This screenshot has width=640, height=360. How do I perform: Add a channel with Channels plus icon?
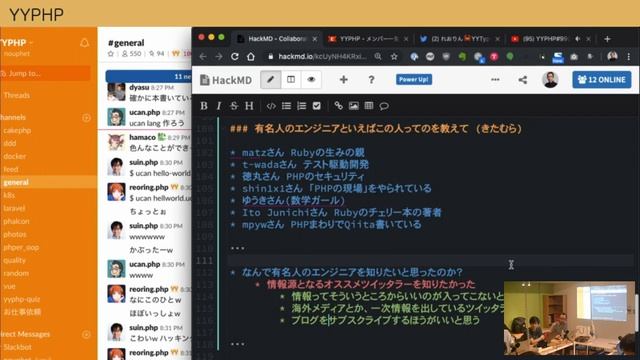tap(86, 118)
